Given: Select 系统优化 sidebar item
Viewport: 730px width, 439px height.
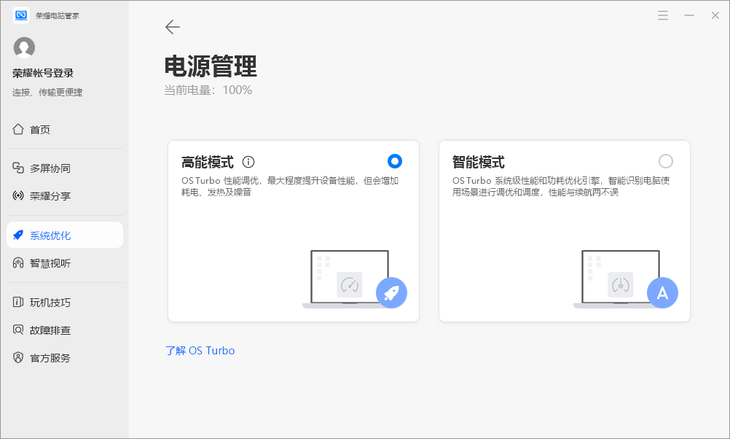Looking at the screenshot, I should pyautogui.click(x=65, y=235).
